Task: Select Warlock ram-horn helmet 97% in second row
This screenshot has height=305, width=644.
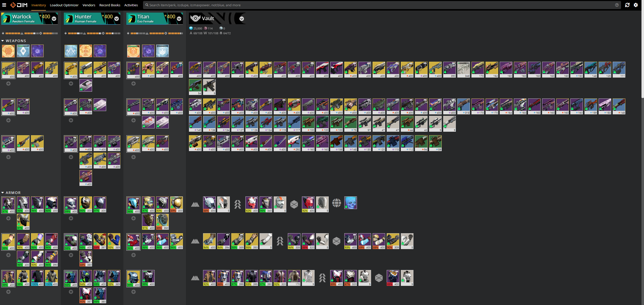Action: (x=23, y=222)
